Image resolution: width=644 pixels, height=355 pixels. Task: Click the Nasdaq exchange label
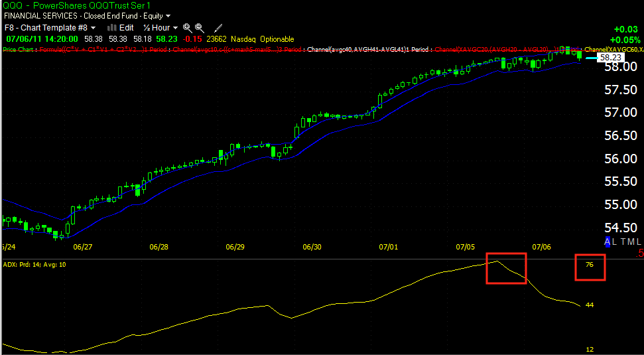242,39
